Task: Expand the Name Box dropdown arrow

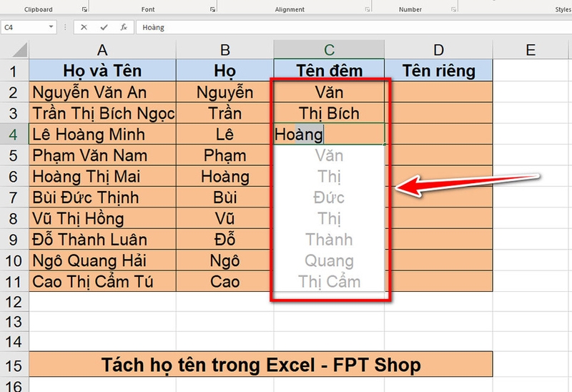Action: pyautogui.click(x=51, y=27)
